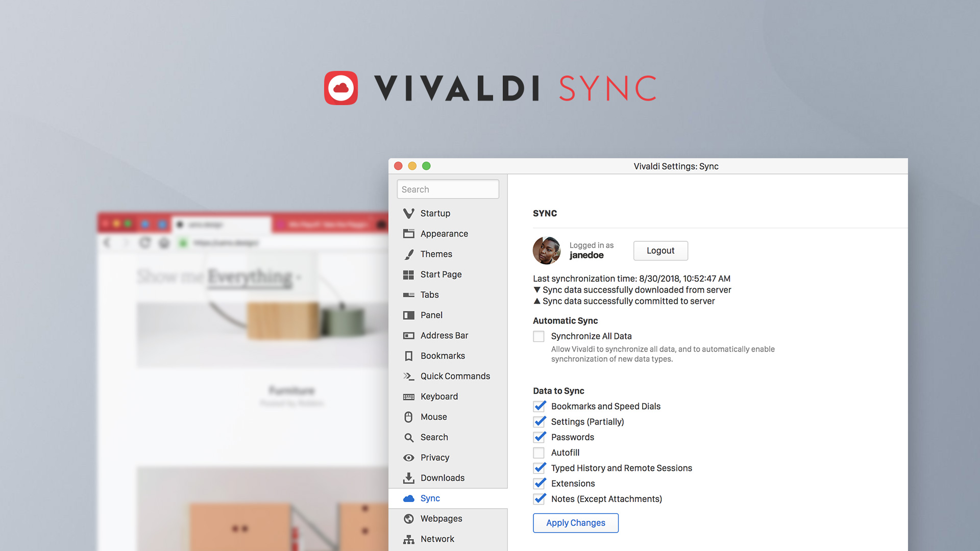Click the Themes icon in sidebar

click(408, 254)
